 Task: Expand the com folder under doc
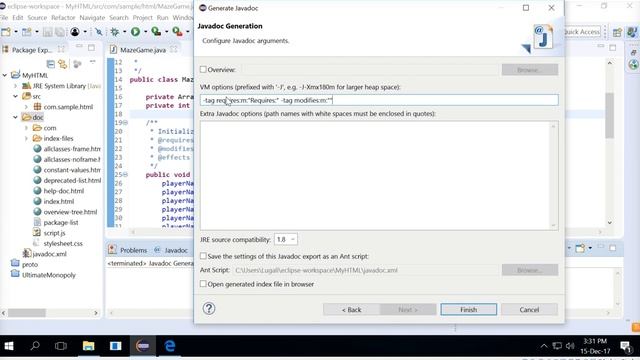click(x=27, y=128)
